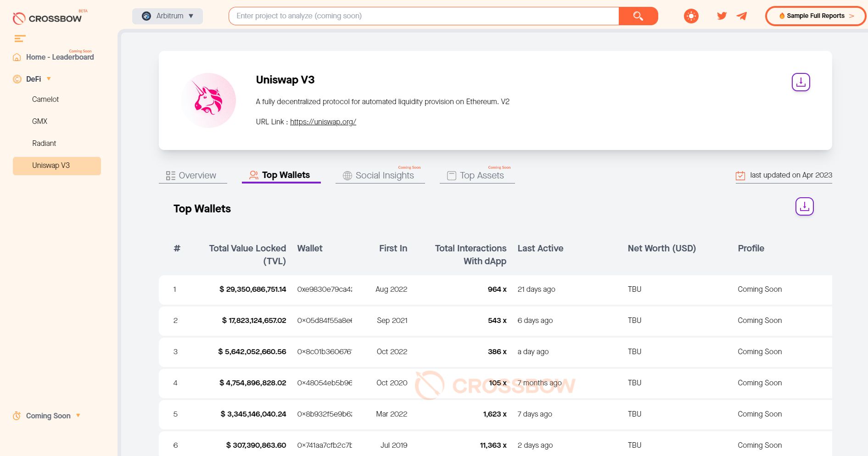Select Uniswap V3 in the sidebar
The height and width of the screenshot is (456, 868).
(57, 166)
